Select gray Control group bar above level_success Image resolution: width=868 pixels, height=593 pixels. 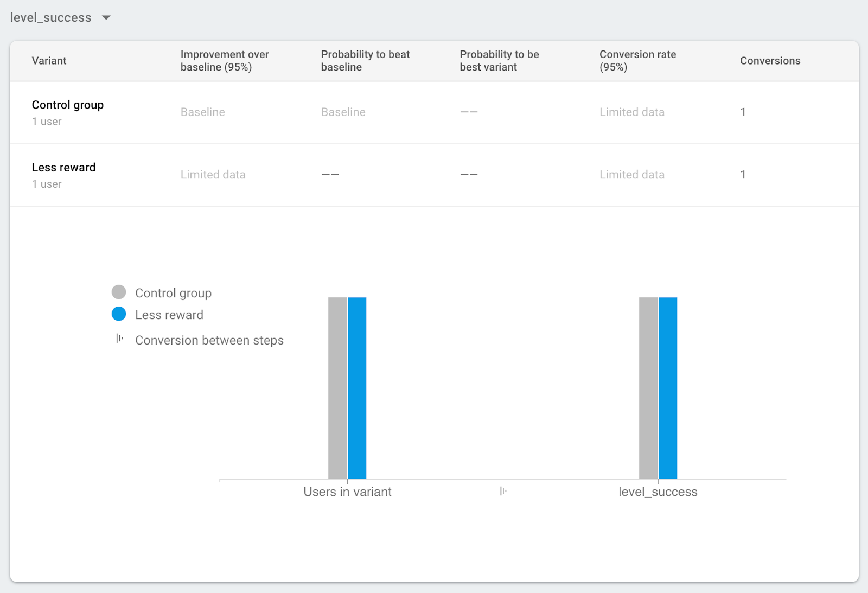(x=648, y=388)
